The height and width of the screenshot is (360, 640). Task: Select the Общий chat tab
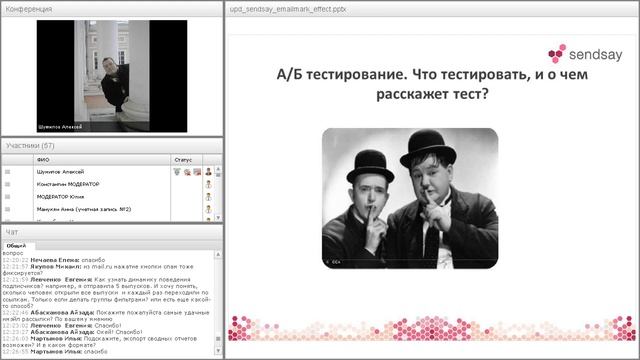16,246
